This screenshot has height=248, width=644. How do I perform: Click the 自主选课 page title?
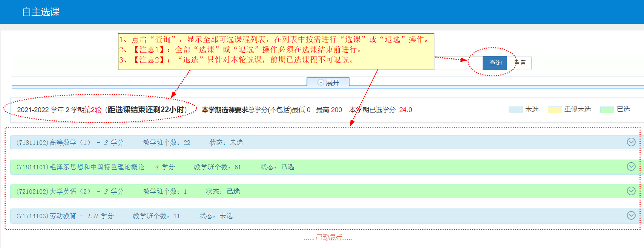click(41, 12)
